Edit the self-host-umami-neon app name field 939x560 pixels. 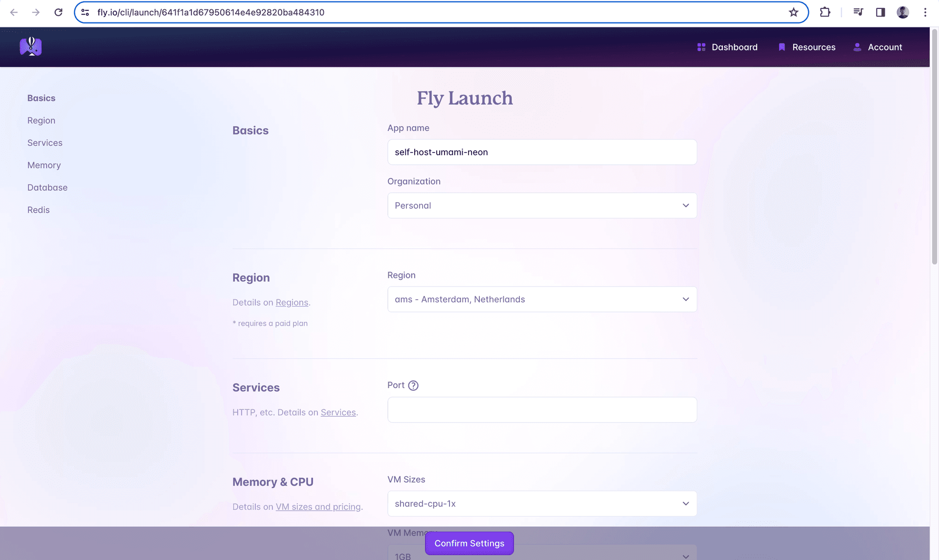[x=542, y=152]
